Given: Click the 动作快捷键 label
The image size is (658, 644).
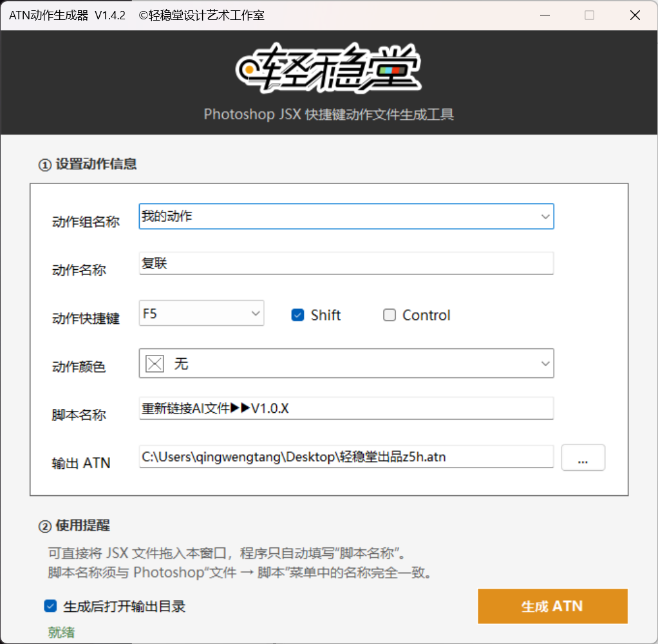Looking at the screenshot, I should [x=86, y=319].
